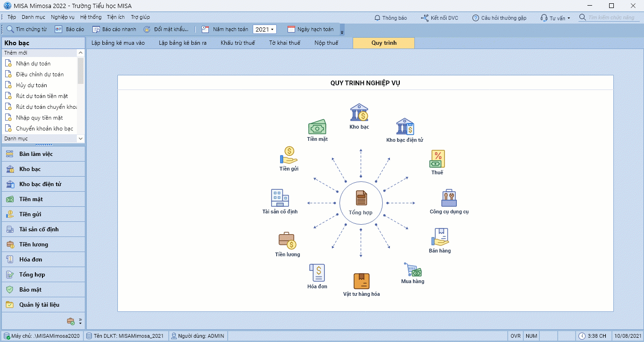The height and width of the screenshot is (342, 644).
Task: Click the Thuế percent icon in diagram
Action: point(437,159)
